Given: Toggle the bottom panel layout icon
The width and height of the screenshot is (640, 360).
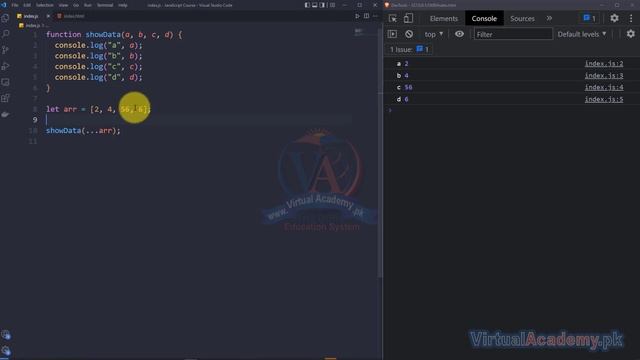Looking at the screenshot, I should click(315, 5).
